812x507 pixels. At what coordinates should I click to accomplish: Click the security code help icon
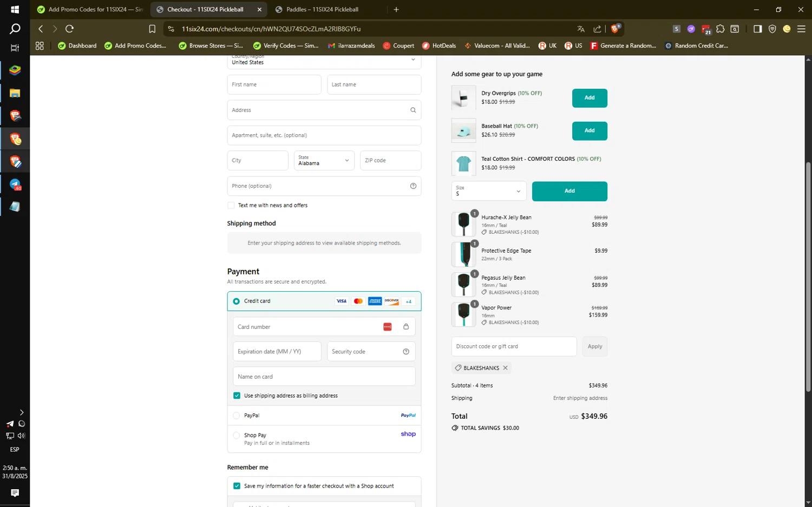pos(406,352)
